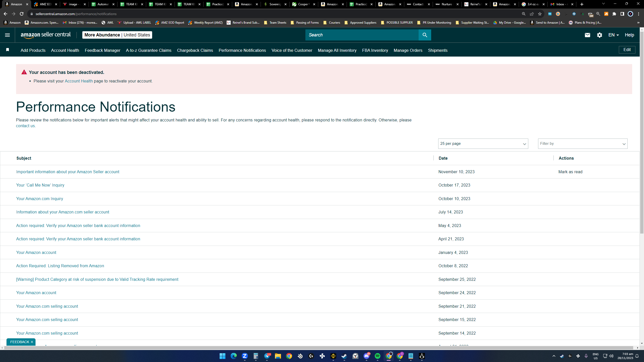
Task: Mark the November 10 notification as read
Action: point(570,172)
